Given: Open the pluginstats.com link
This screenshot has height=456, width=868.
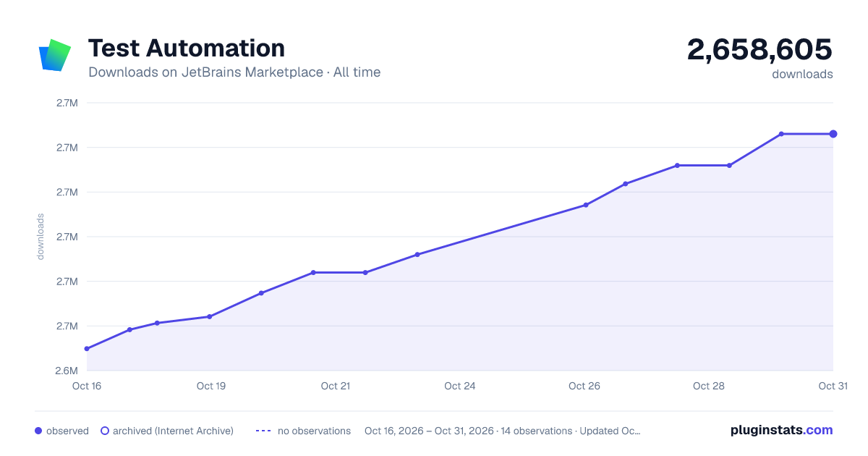Looking at the screenshot, I should 781,430.
